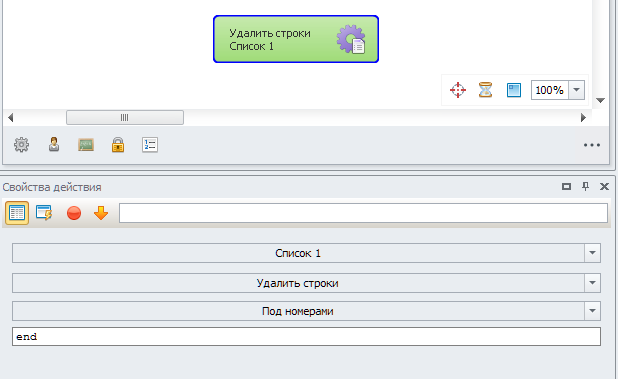Maximize the Свойства действия panel
Screen dimensions: 618x379
coord(566,187)
